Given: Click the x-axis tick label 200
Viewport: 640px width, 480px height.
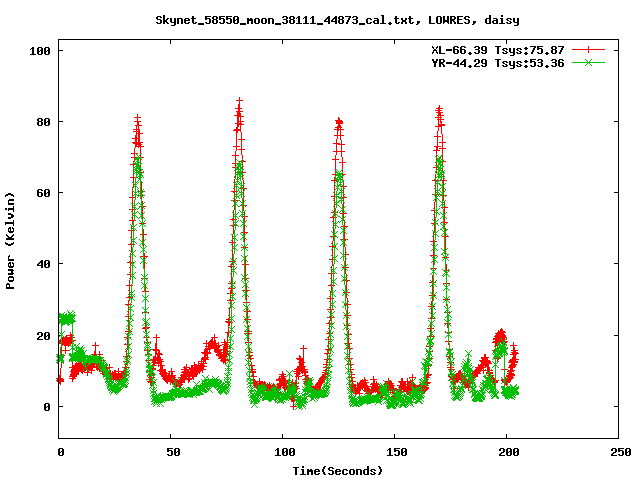Looking at the screenshot, I should click(x=509, y=452).
